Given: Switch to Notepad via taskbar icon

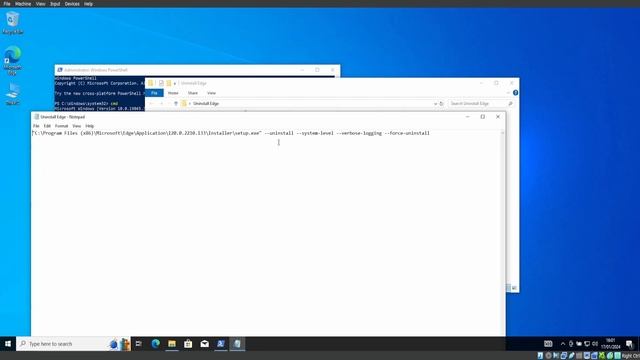Looking at the screenshot, I should tap(237, 344).
